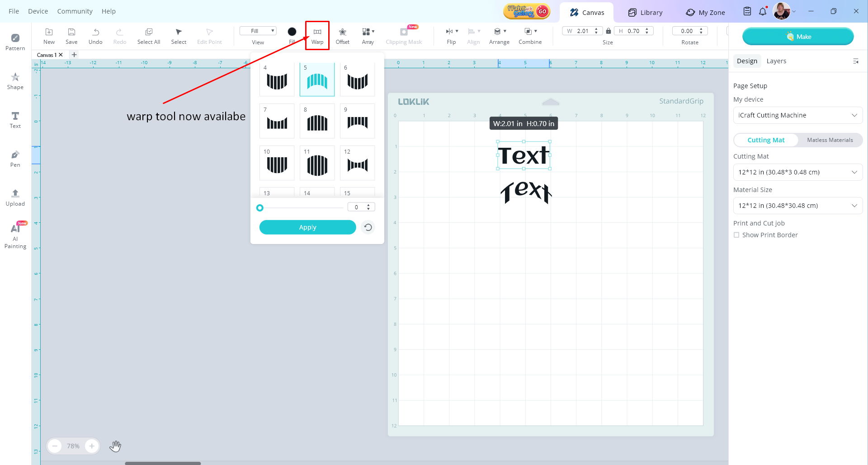Viewport: 868px width, 465px height.
Task: Open the AI Painting tool
Action: pos(15,235)
